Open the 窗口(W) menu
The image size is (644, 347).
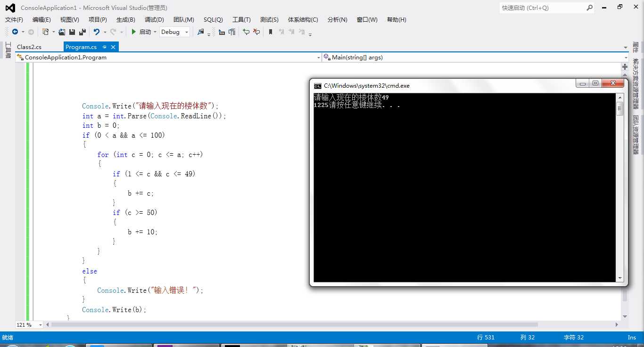367,19
